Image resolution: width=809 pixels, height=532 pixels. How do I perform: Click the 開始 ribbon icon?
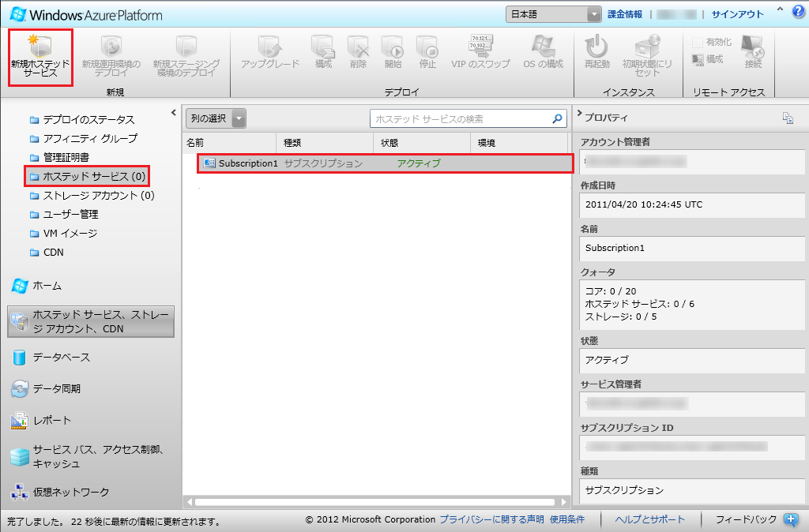tap(393, 47)
